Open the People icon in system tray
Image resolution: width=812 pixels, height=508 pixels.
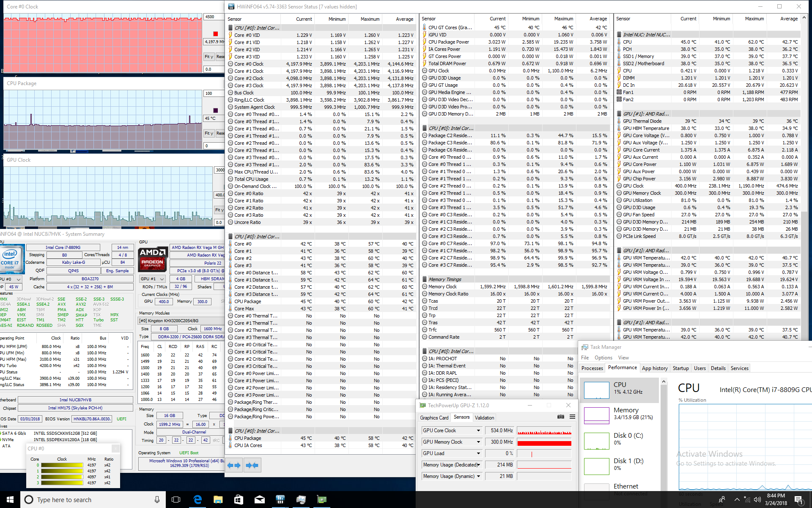(721, 500)
